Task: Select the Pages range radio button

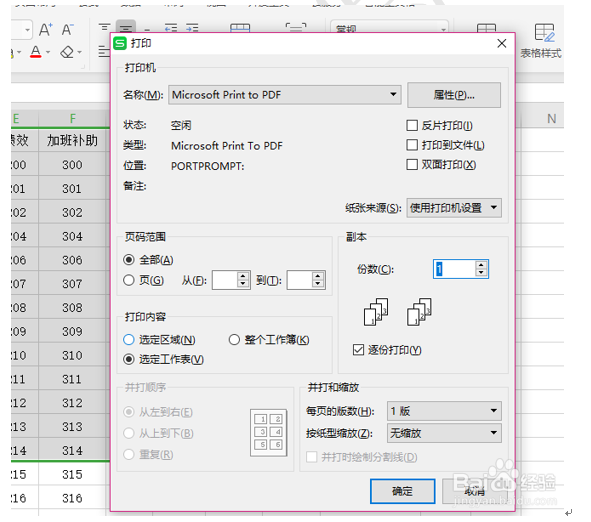Action: pos(129,280)
